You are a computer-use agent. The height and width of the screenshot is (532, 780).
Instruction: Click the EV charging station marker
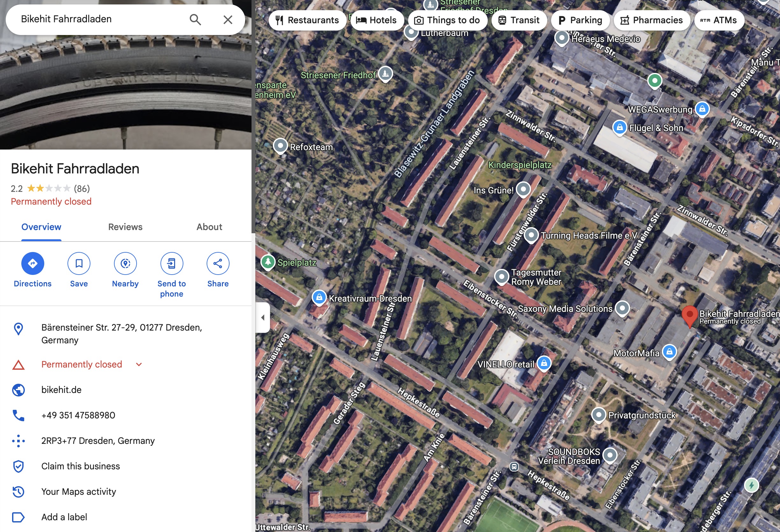pyautogui.click(x=751, y=485)
